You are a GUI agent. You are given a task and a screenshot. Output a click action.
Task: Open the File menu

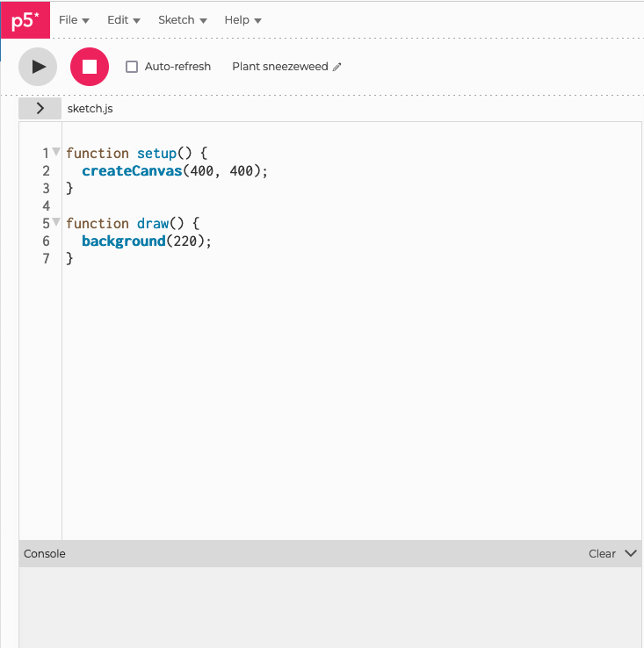pos(74,20)
